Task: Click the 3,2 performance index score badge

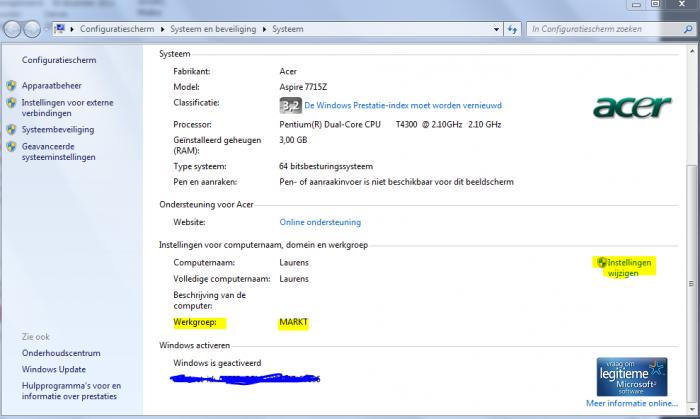Action: point(291,105)
